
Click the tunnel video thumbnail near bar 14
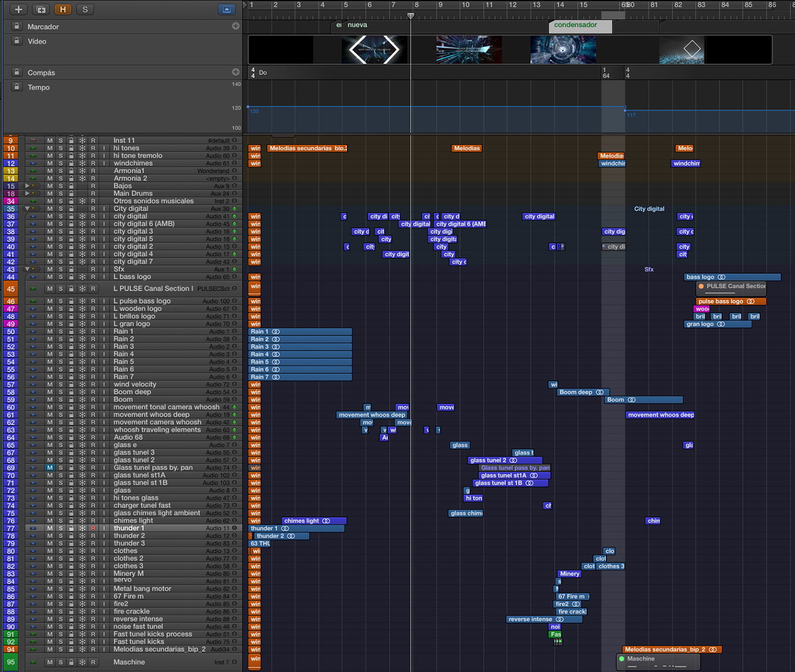[563, 49]
